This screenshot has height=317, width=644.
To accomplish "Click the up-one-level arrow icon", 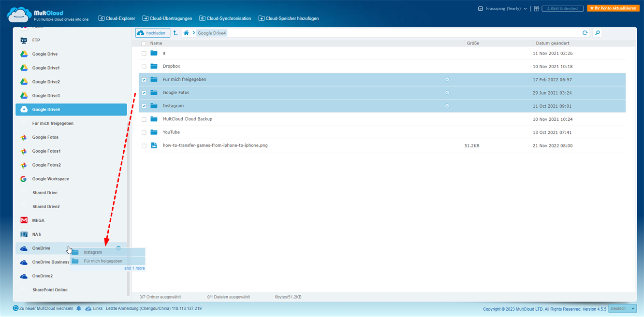I will [x=176, y=33].
